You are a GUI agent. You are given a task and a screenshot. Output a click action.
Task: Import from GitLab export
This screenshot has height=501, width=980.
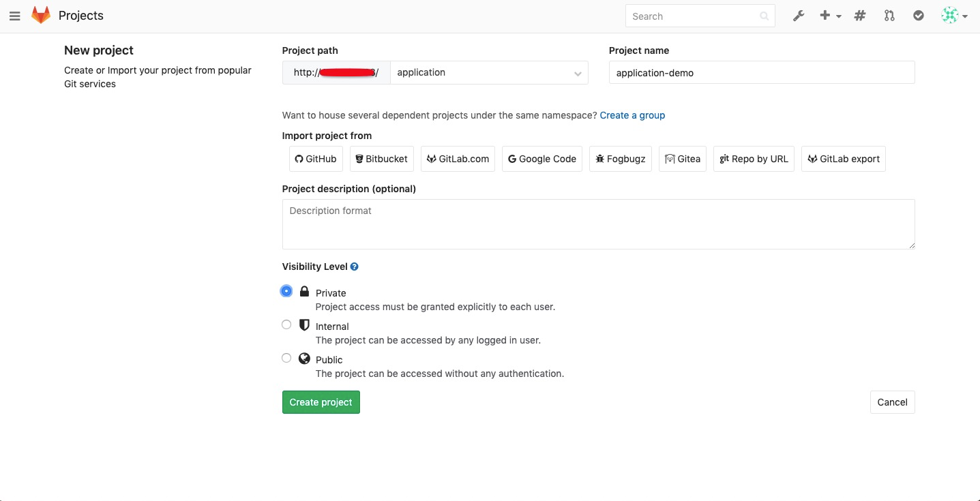844,159
